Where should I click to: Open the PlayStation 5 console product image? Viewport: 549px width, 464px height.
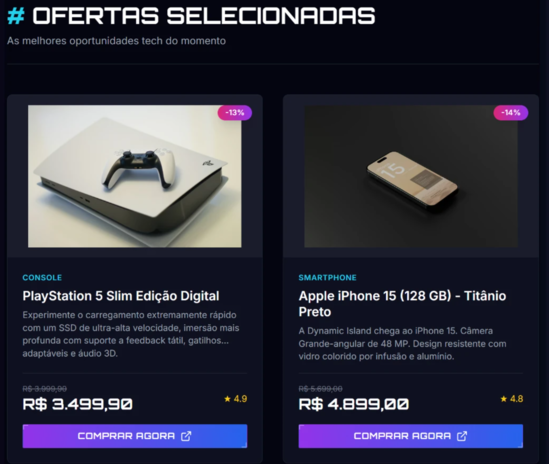pyautogui.click(x=135, y=176)
